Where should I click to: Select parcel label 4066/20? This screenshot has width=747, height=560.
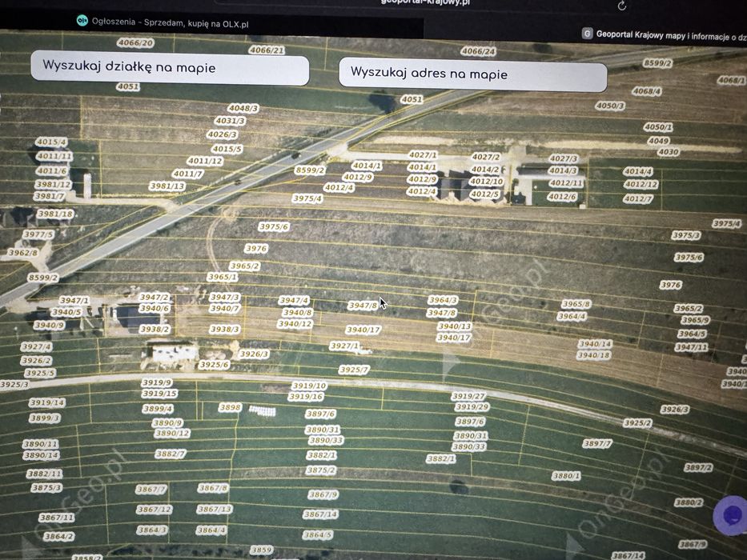point(136,43)
